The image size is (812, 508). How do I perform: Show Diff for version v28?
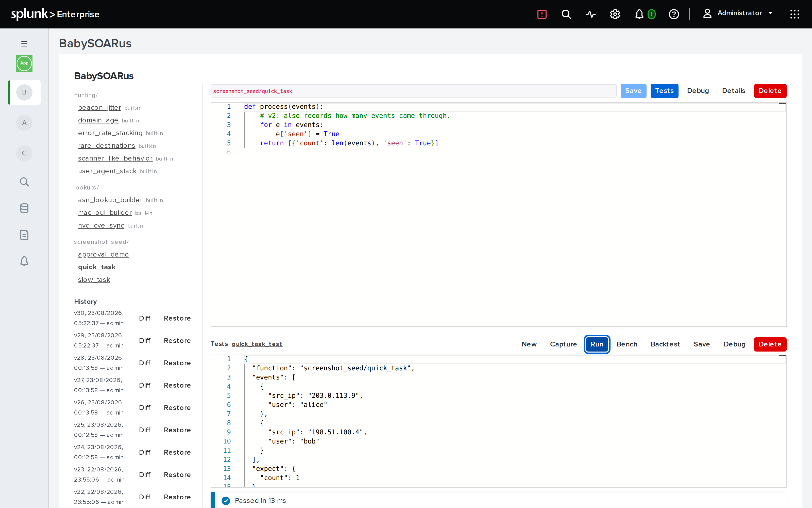145,363
